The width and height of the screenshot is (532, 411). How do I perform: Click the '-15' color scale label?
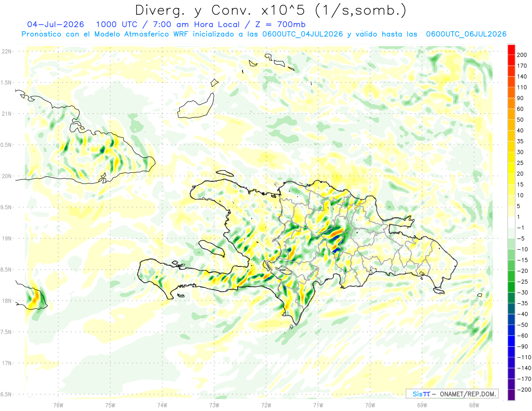(x=523, y=260)
